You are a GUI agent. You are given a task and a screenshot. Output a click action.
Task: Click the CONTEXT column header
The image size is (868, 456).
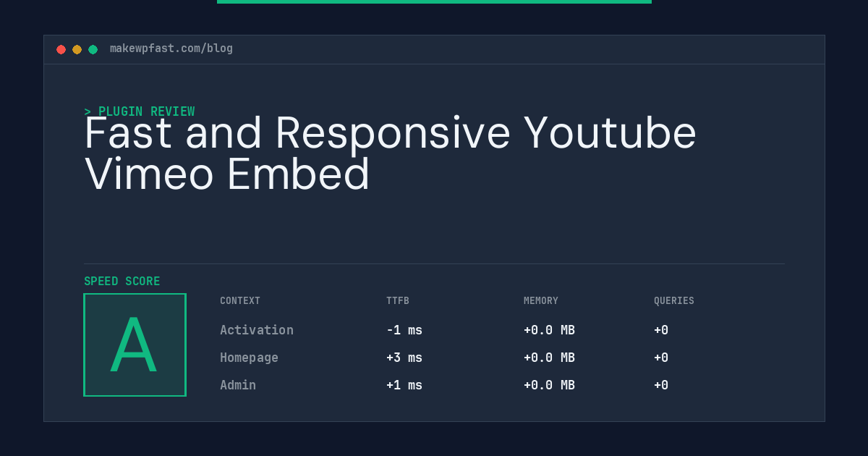pyautogui.click(x=240, y=301)
